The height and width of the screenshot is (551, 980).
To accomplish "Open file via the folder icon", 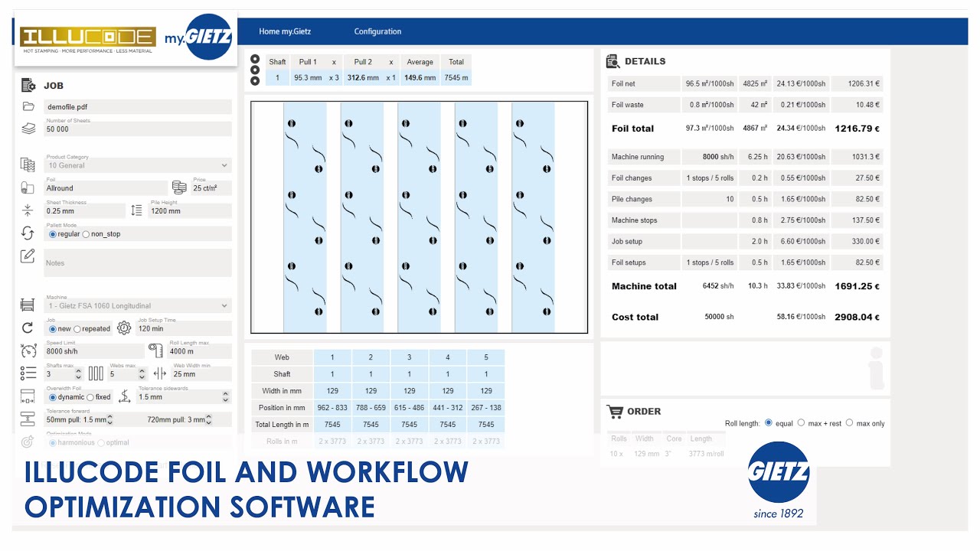I will [28, 107].
